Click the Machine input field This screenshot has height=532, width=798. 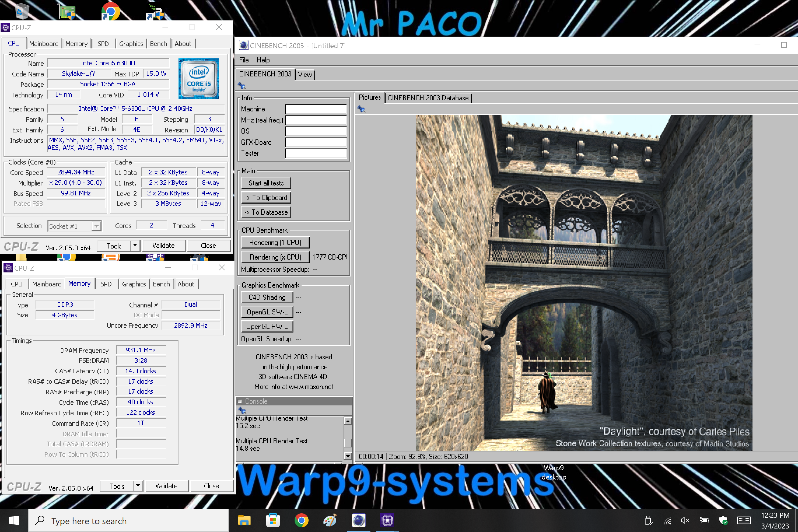(316, 109)
